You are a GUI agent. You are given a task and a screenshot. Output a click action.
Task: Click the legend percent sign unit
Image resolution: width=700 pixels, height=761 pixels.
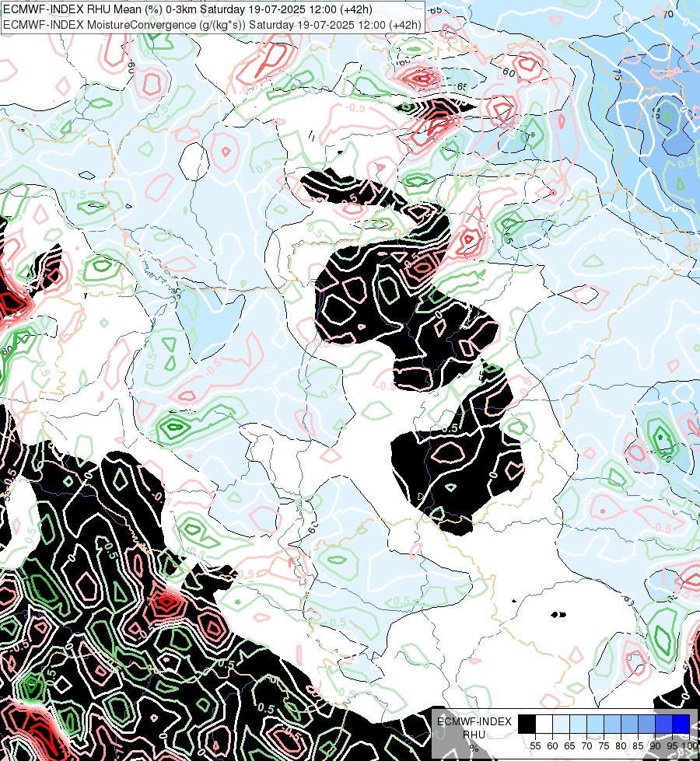474,748
